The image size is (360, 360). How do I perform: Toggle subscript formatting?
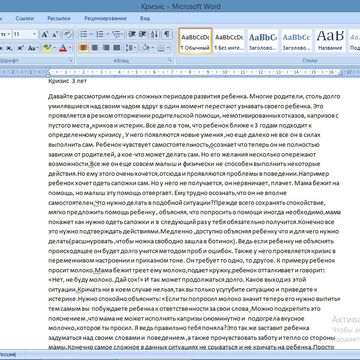point(9,48)
